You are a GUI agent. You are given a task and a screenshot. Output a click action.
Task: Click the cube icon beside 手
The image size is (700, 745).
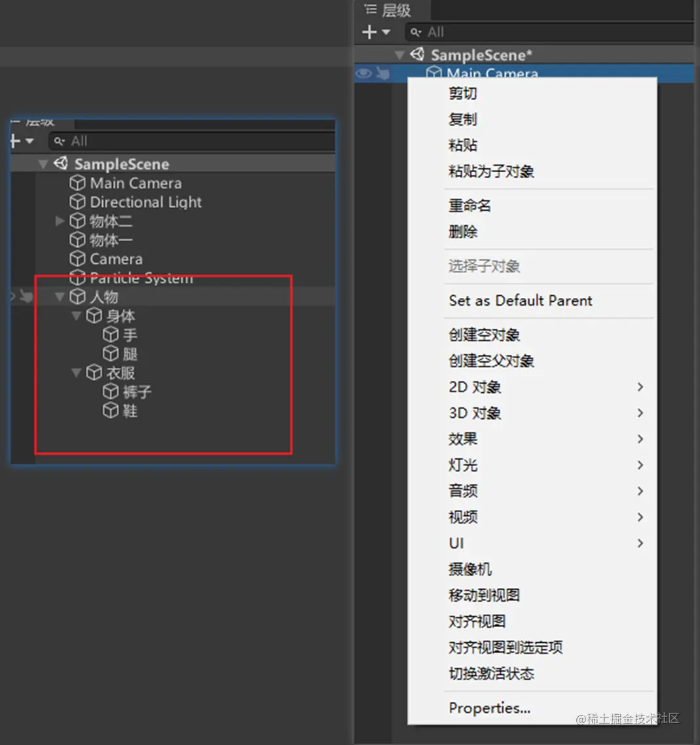point(111,335)
